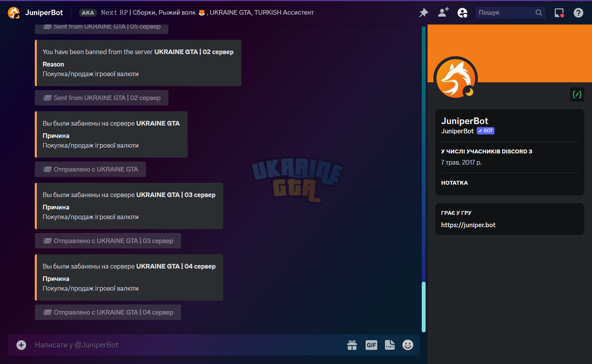Viewport: 592px width, 364px height.
Task: Click the banned message for 02 сервер
Action: 138,63
